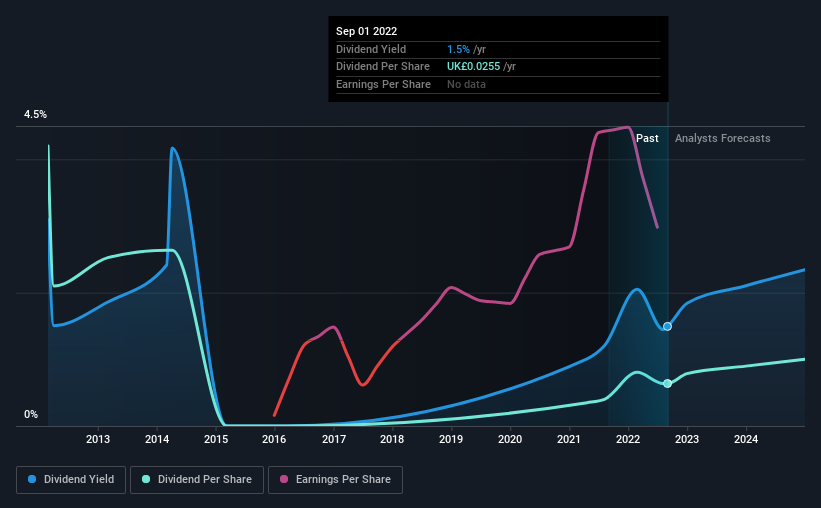The width and height of the screenshot is (821, 508).
Task: Select the blue Dividend Yield data point marker
Action: (x=667, y=326)
